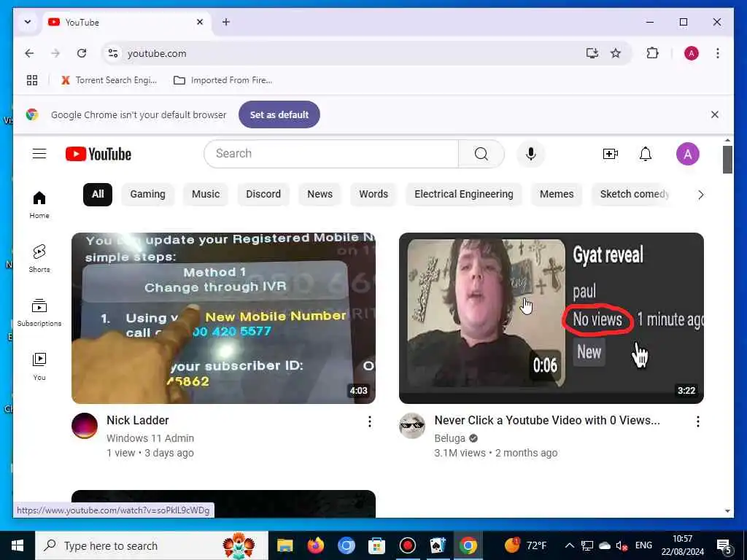The height and width of the screenshot is (560, 747).
Task: Open Chrome profile avatar in toolbar
Action: point(692,53)
